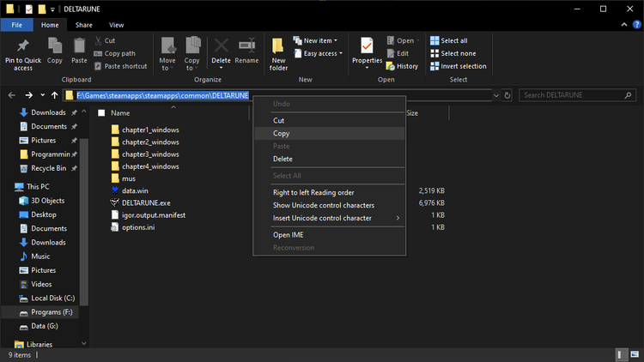
Task: Click the History ribbon command
Action: coord(402,66)
